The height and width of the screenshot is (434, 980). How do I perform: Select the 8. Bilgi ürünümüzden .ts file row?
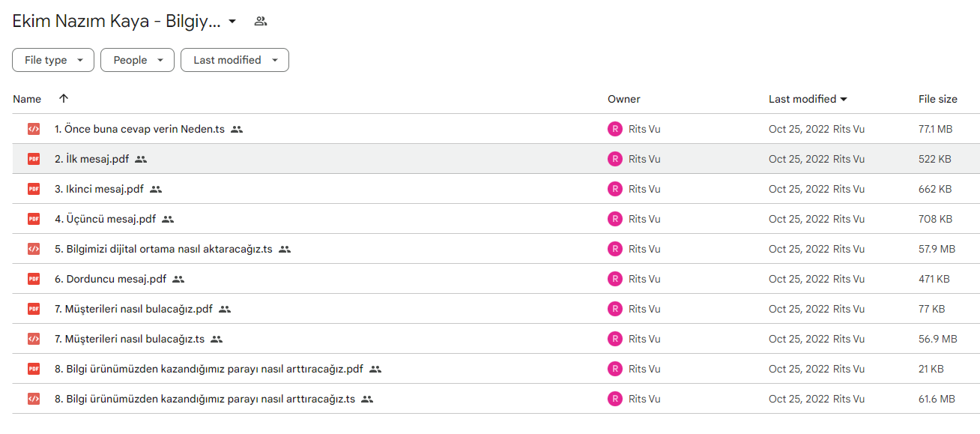point(496,399)
